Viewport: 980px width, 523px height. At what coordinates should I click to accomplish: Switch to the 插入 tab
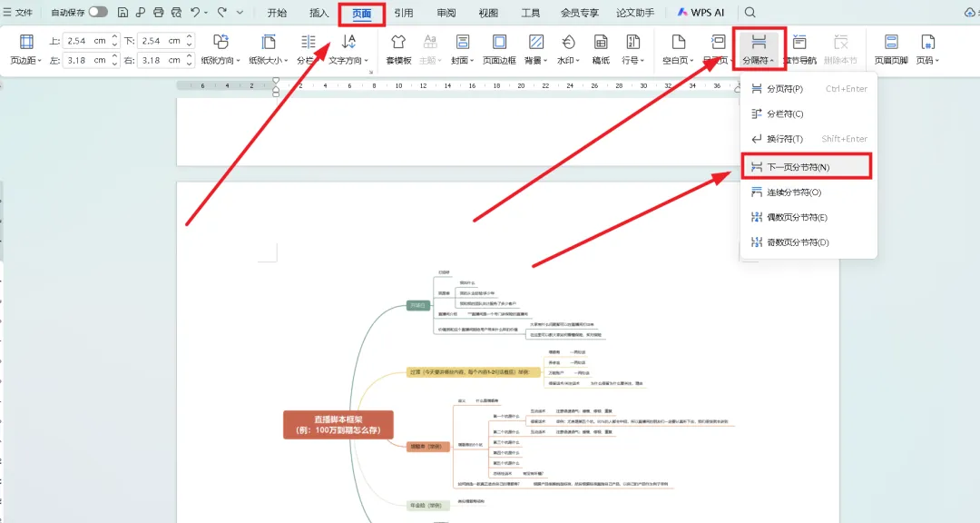(x=318, y=13)
